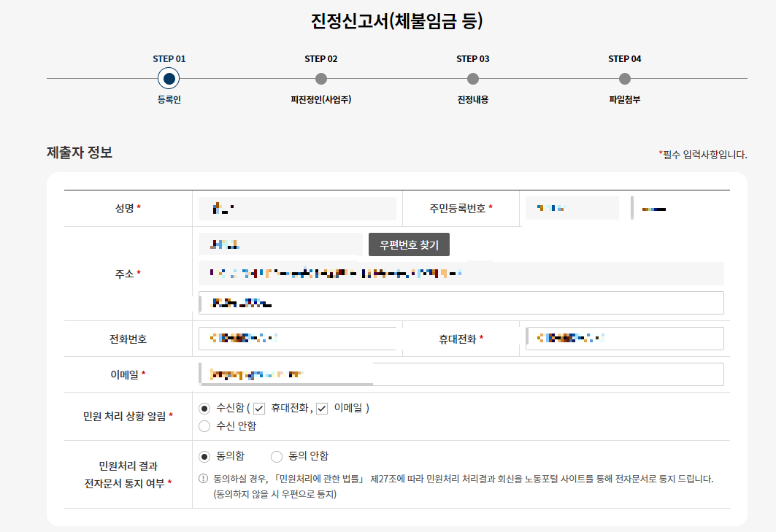Click the detailed address input box
This screenshot has width=776, height=532.
pos(460,302)
